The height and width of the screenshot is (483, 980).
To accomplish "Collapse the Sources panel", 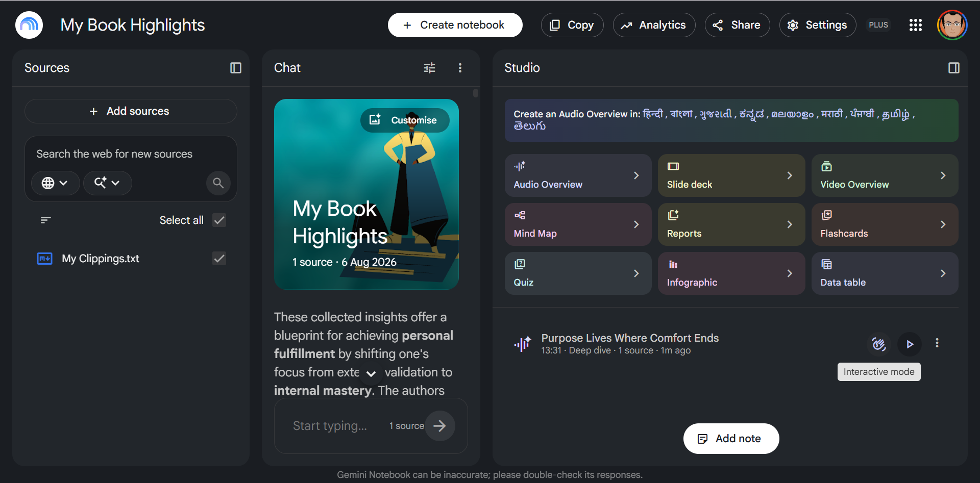I will click(x=235, y=68).
